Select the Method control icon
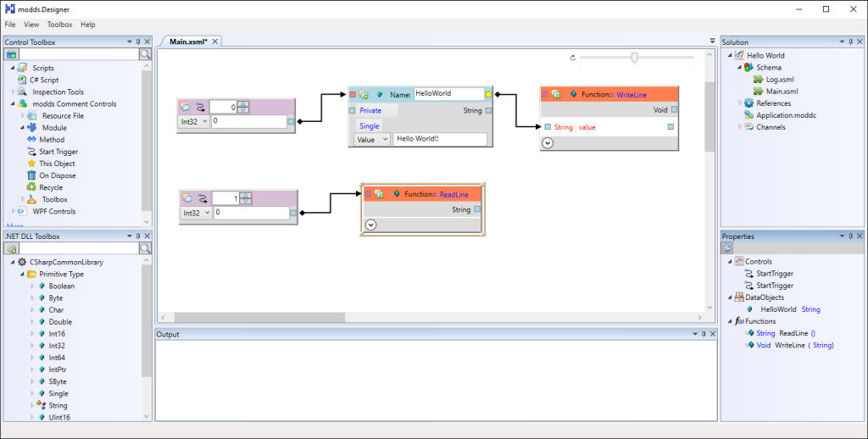The image size is (868, 439). (31, 140)
